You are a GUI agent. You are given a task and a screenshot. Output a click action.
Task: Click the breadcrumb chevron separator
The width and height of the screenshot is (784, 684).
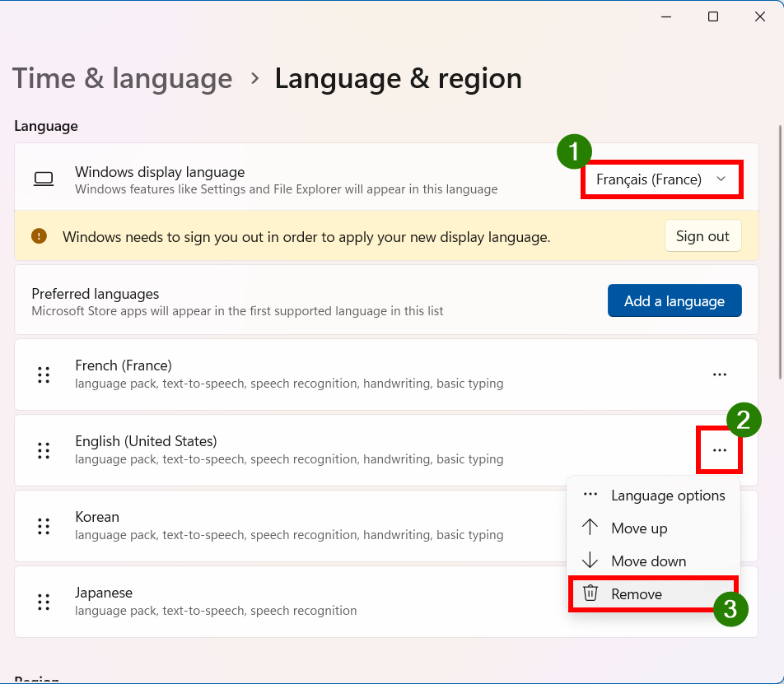pyautogui.click(x=255, y=78)
